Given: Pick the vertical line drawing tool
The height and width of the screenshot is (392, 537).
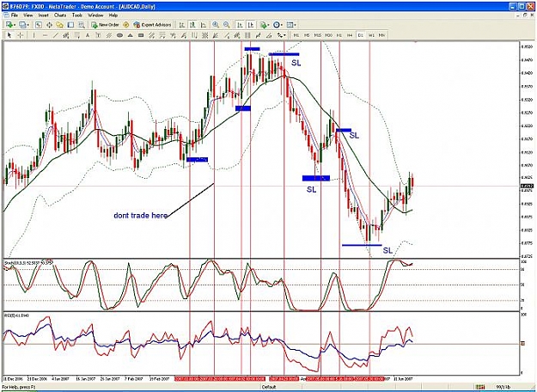Looking at the screenshot, I should click(x=34, y=35).
